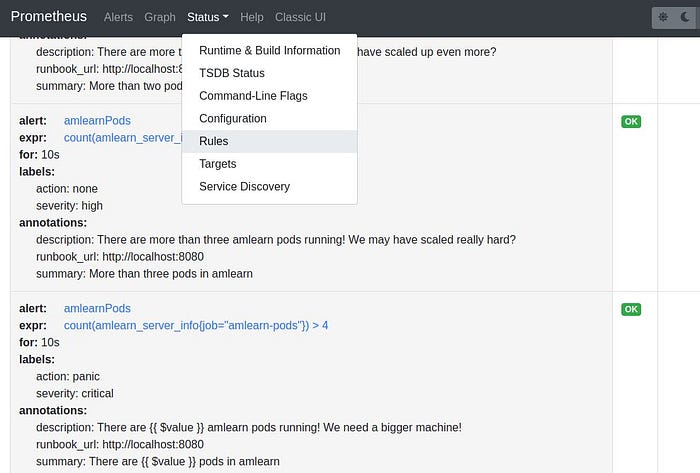Open the Prometheus home brand link
Image resolution: width=700 pixels, height=473 pixels.
point(49,17)
